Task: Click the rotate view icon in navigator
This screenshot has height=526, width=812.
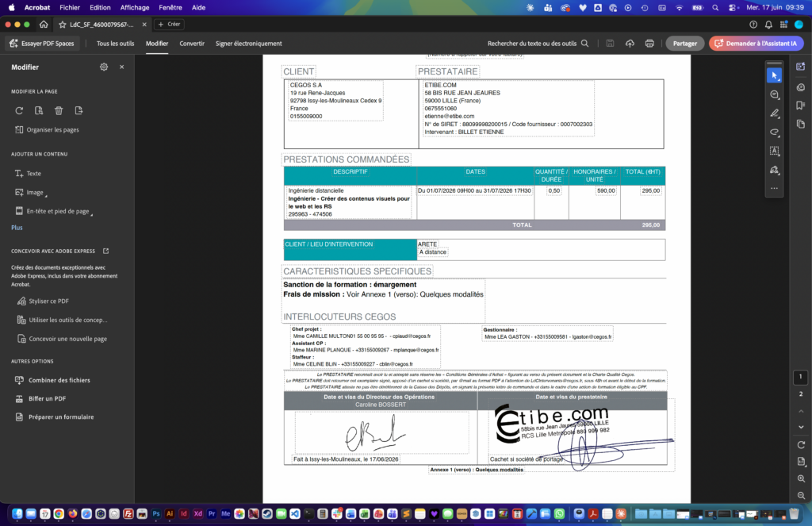Action: (x=801, y=444)
